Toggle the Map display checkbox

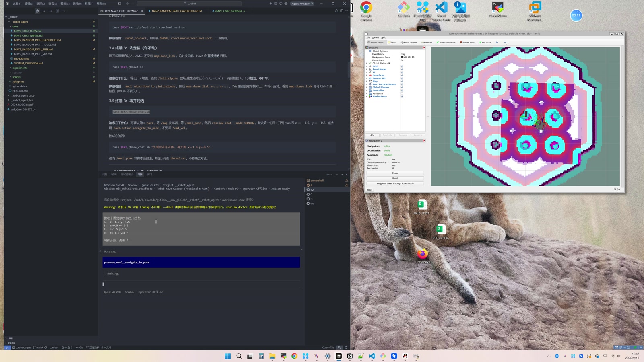coord(402,81)
